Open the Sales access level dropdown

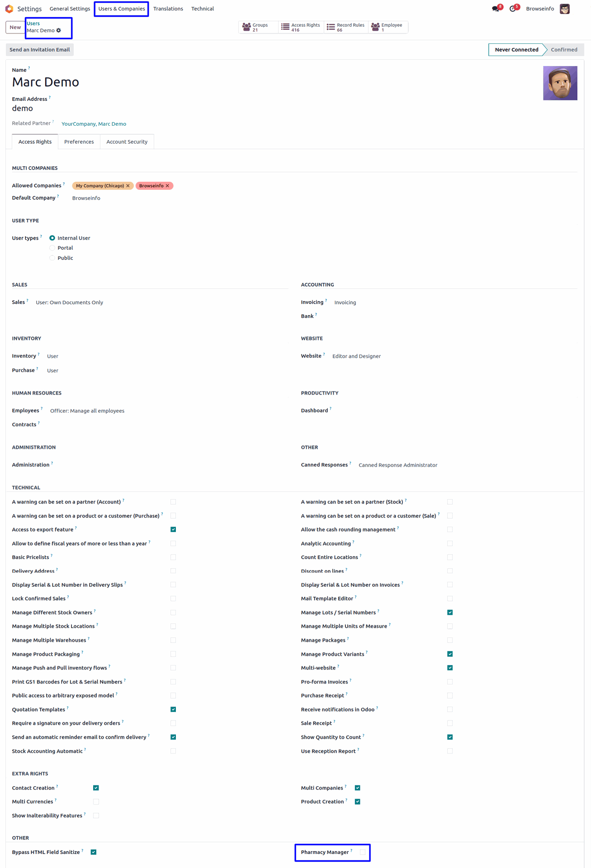[x=70, y=302]
